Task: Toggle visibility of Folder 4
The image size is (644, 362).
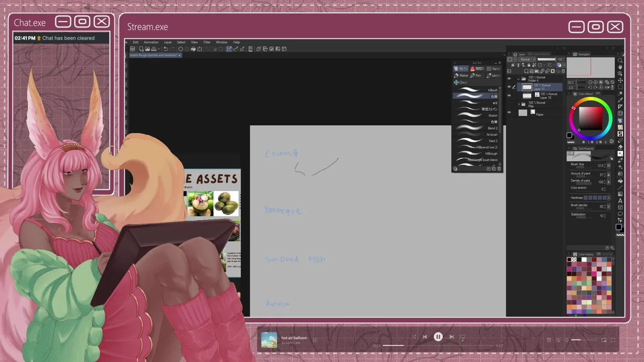Action: coord(509,78)
